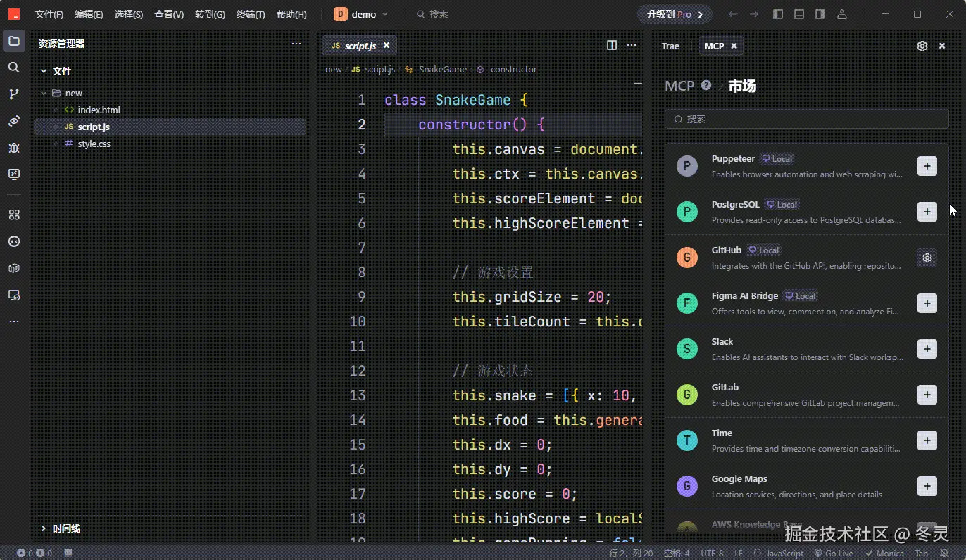The image size is (966, 560).
Task: Open the Source Control view
Action: click(13, 94)
